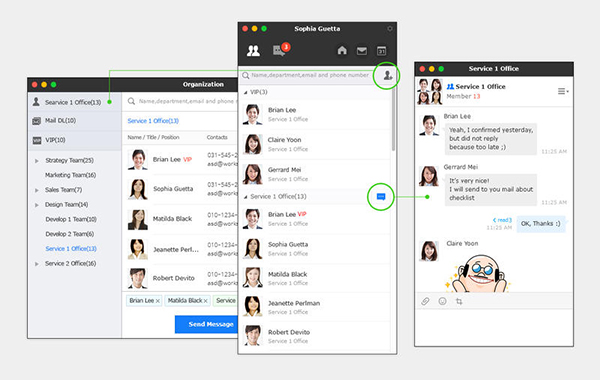Screen dimensions: 600x380
Task: Focus the search field in Sophia Guetta window
Action: coord(310,75)
